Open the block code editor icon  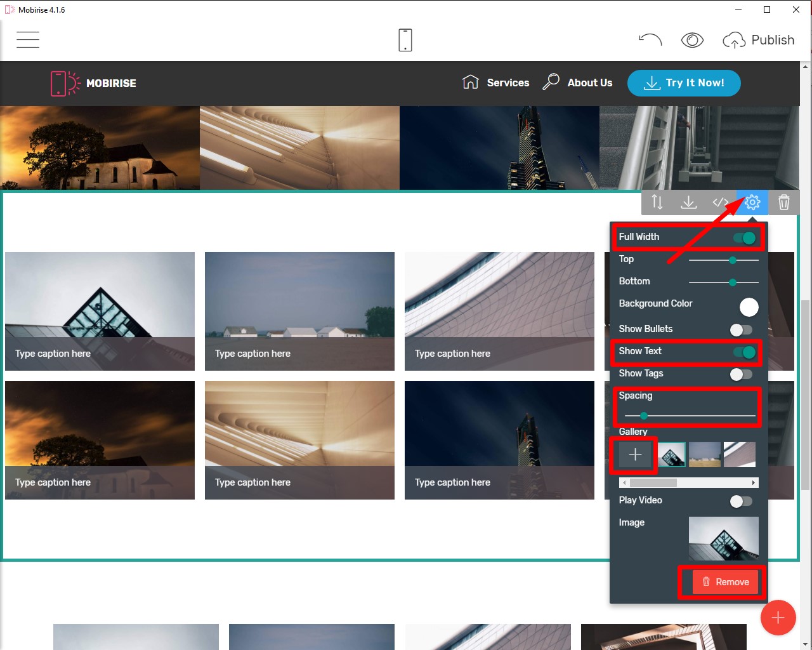[720, 202]
